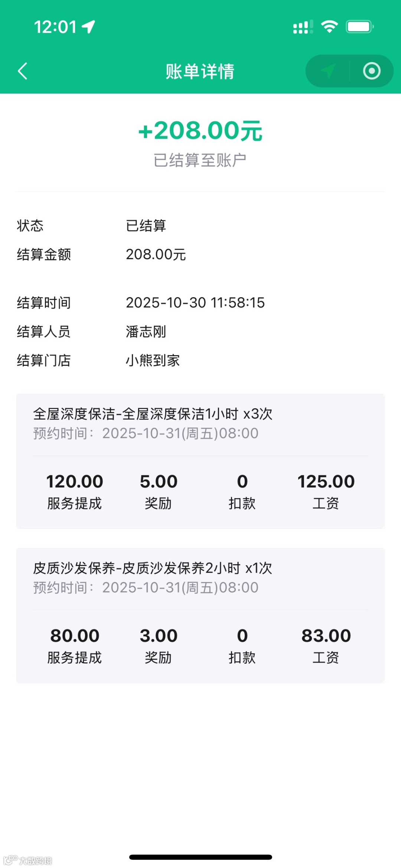Open the 全屋深度保洁 x3次 service card
This screenshot has width=401, height=868.
[x=200, y=461]
